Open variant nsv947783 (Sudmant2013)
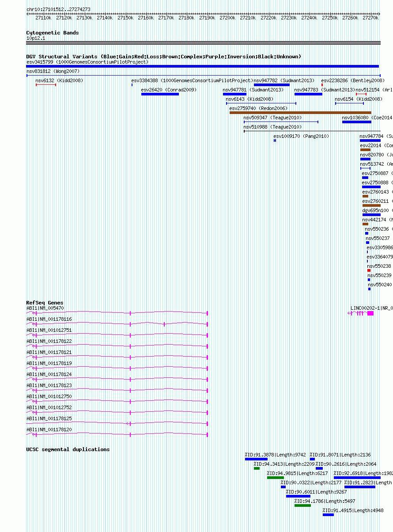393x532 pixels. pyautogui.click(x=325, y=90)
